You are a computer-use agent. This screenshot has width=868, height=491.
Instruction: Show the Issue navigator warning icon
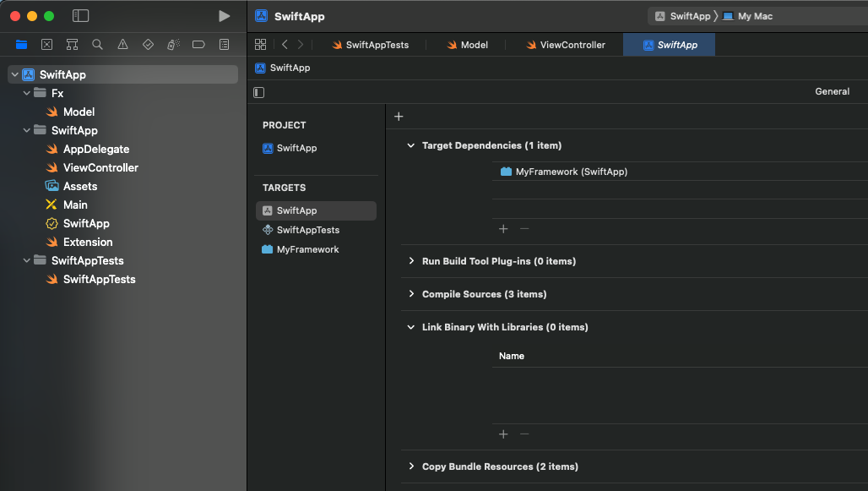click(123, 45)
